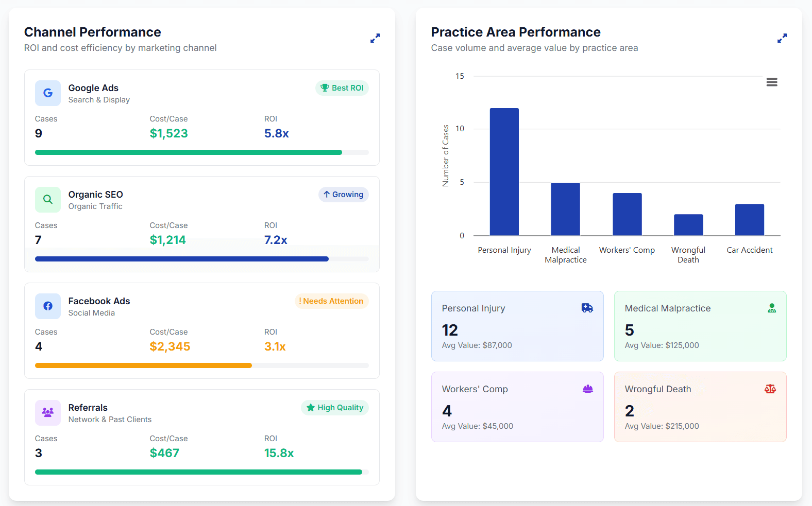This screenshot has width=812, height=506.
Task: Click the Workers' Comp hard hat icon
Action: (x=588, y=389)
